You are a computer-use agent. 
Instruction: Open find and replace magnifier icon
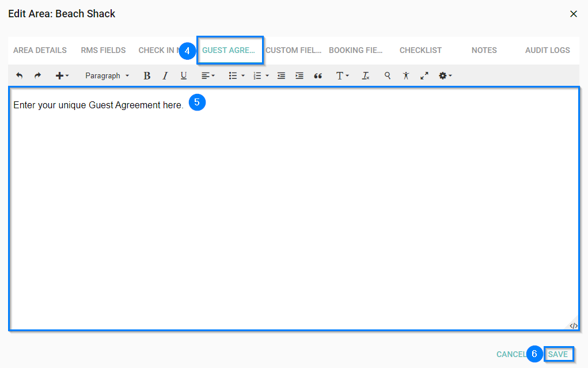click(388, 75)
